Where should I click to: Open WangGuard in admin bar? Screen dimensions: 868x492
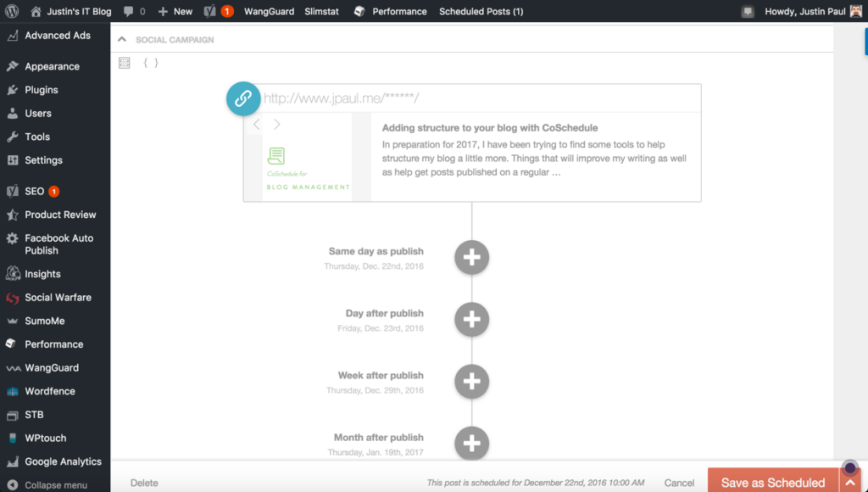(x=269, y=11)
